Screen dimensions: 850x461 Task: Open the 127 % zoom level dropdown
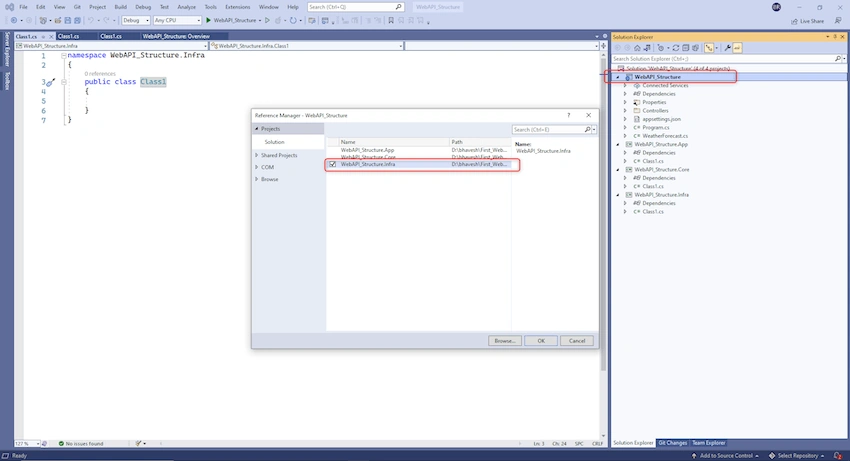[x=27, y=444]
